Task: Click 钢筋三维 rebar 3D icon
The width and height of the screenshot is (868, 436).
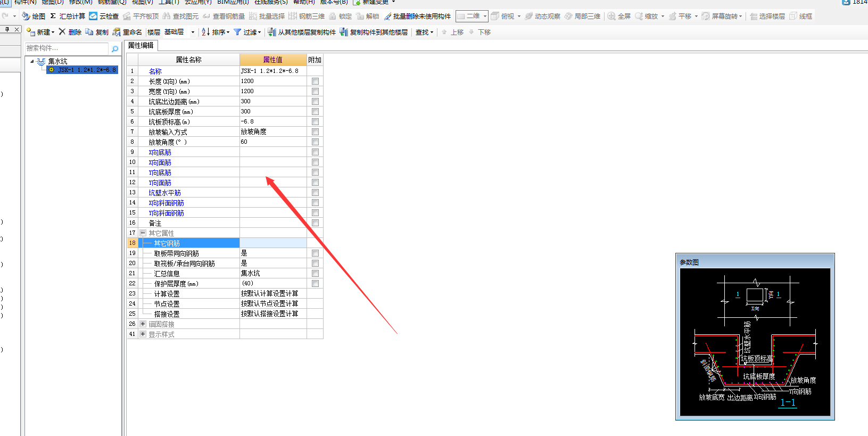Action: pos(293,17)
